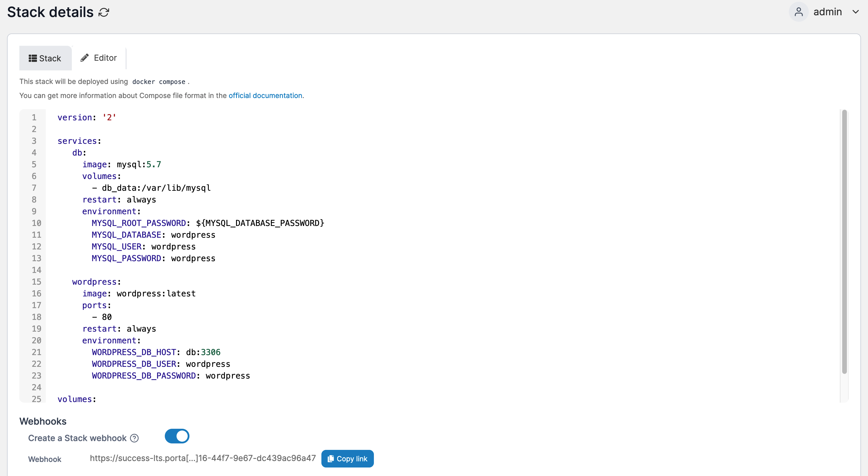868x476 pixels.
Task: Click the code editor vertical scrollbar
Action: coord(844,242)
